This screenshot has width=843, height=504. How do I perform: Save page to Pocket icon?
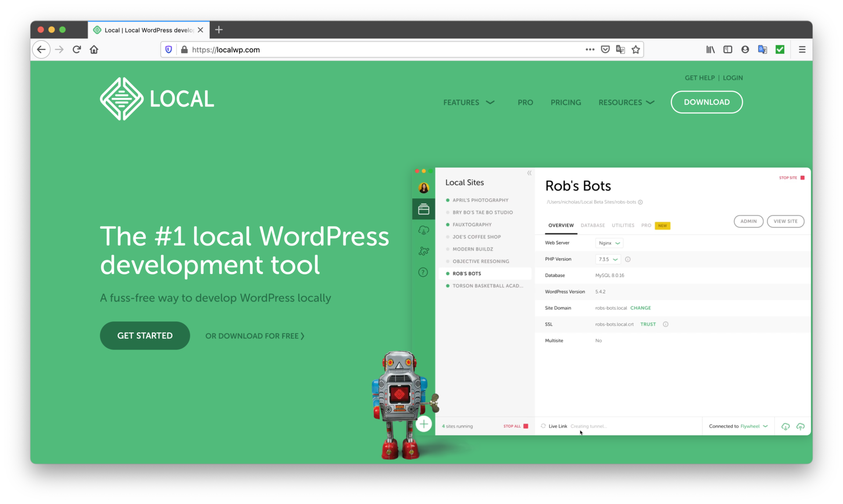(605, 50)
